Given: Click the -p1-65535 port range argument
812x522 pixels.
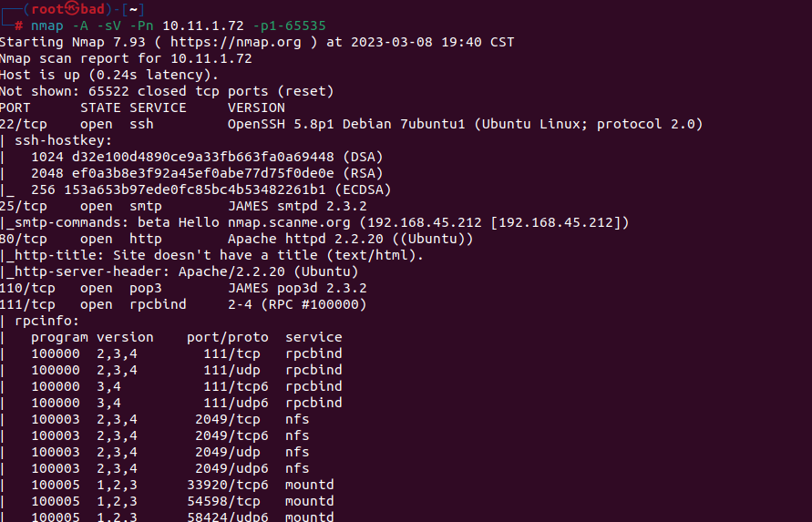Looking at the screenshot, I should click(x=290, y=26).
